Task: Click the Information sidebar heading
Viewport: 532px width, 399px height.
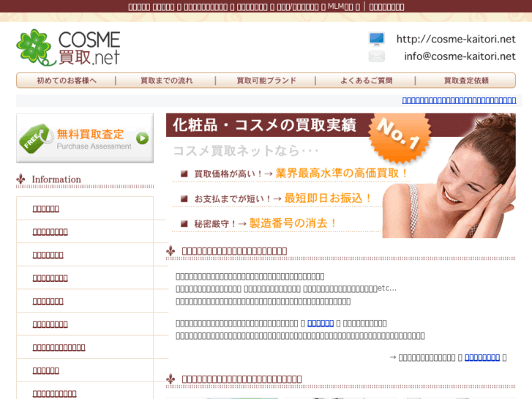Action: (x=56, y=179)
